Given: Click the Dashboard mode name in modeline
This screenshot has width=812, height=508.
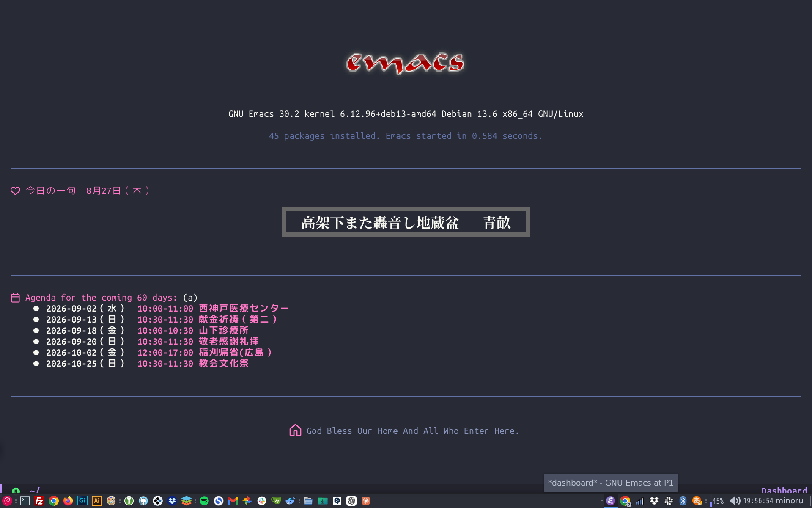Looking at the screenshot, I should (x=784, y=490).
